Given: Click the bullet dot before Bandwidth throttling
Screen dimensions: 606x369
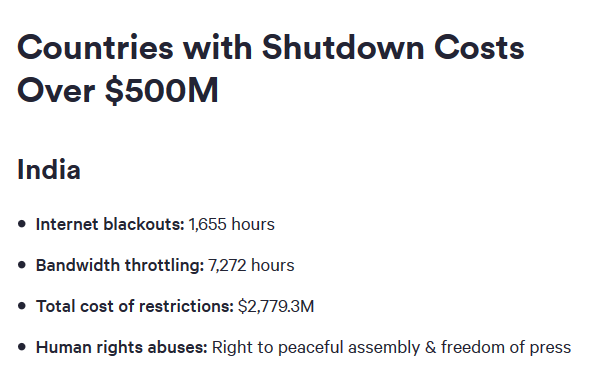Looking at the screenshot, I should coord(22,265).
